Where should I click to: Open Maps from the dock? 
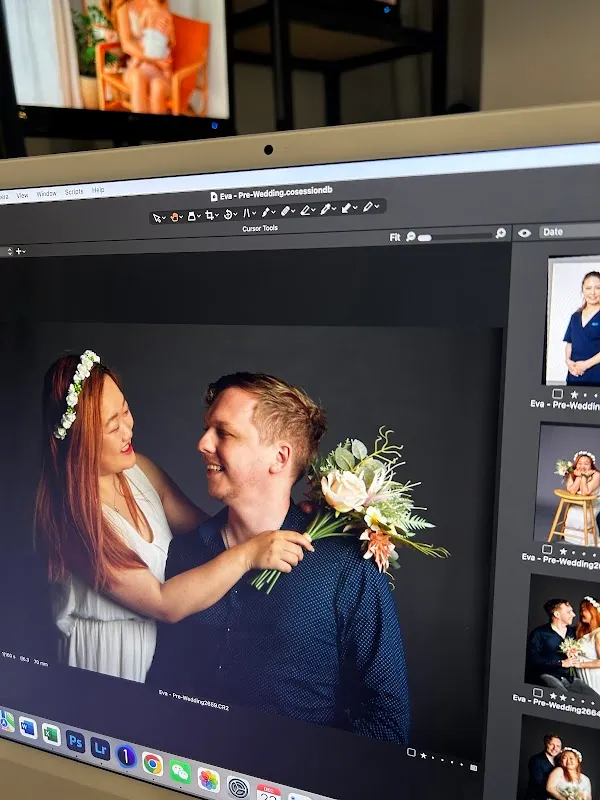pyautogui.click(x=6, y=721)
